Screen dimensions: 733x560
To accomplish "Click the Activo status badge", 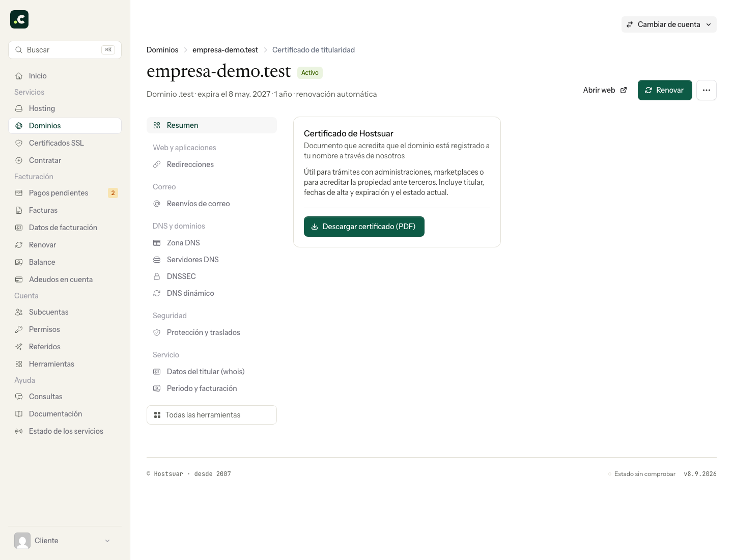I will (x=310, y=73).
